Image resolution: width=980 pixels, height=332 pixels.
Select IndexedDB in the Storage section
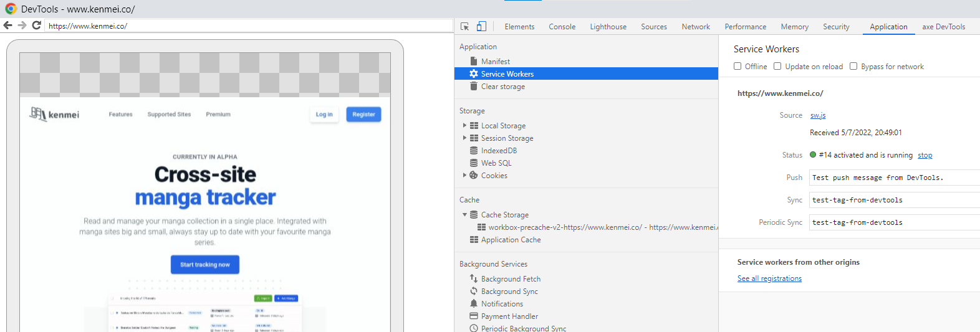[499, 150]
